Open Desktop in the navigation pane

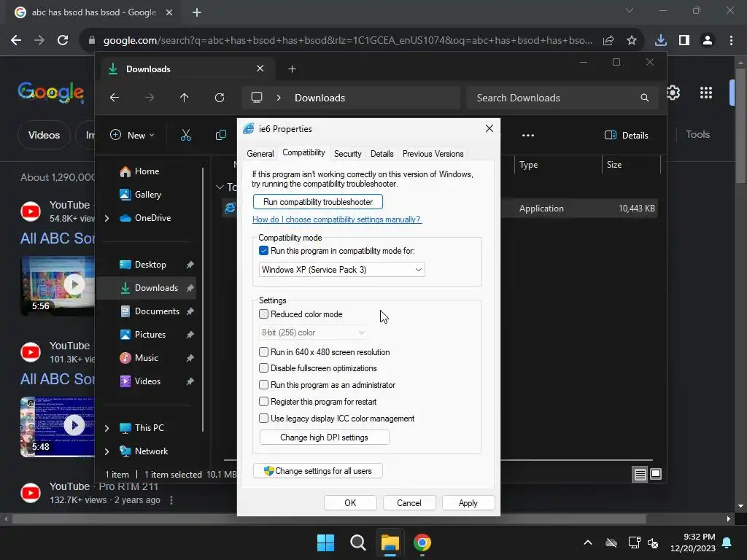[150, 265]
